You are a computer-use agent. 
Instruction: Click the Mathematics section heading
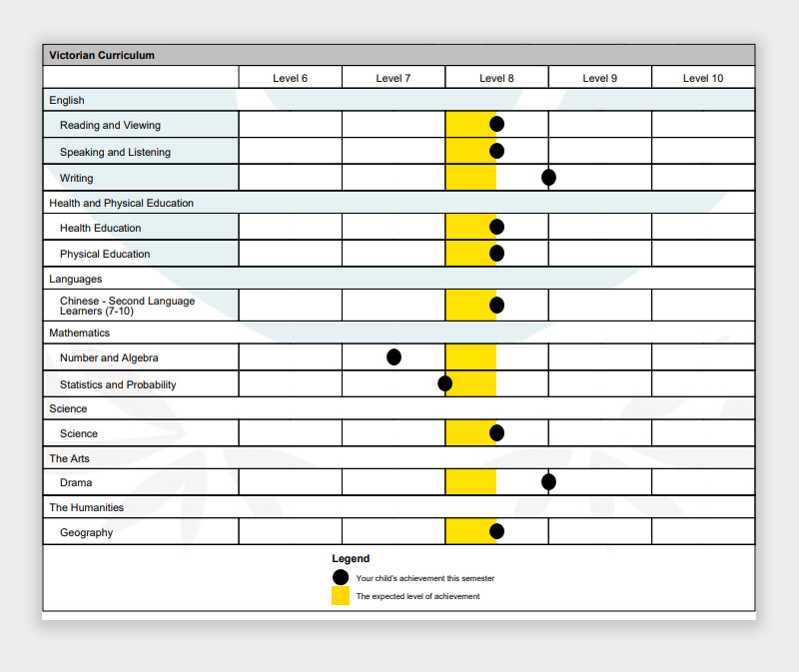click(80, 333)
